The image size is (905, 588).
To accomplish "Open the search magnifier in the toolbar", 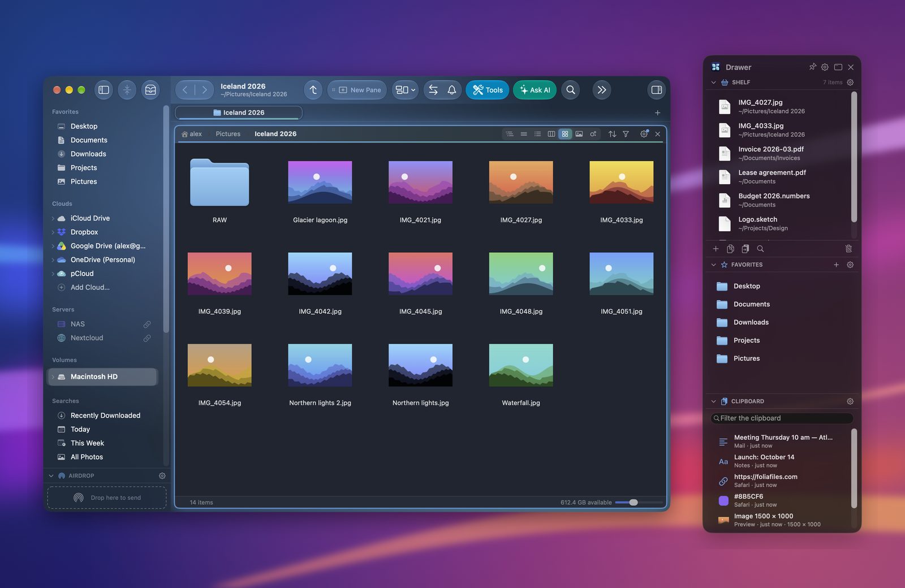I will tap(571, 90).
